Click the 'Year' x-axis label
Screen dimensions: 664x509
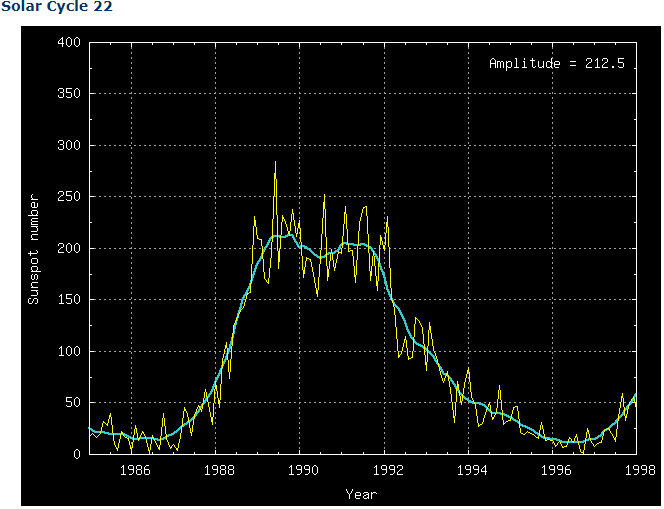pyautogui.click(x=361, y=494)
